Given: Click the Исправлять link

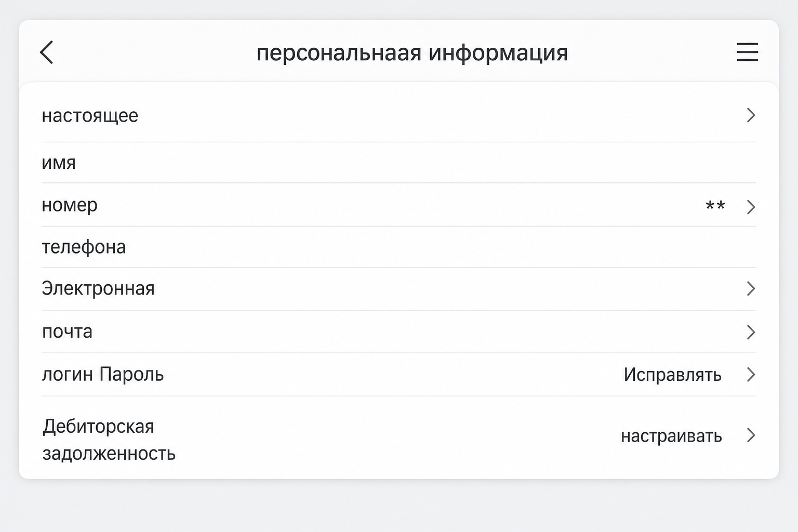Looking at the screenshot, I should coord(672,375).
